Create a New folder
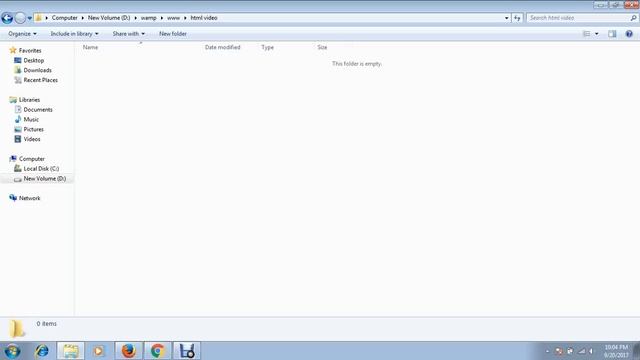The image size is (640, 360). click(173, 34)
